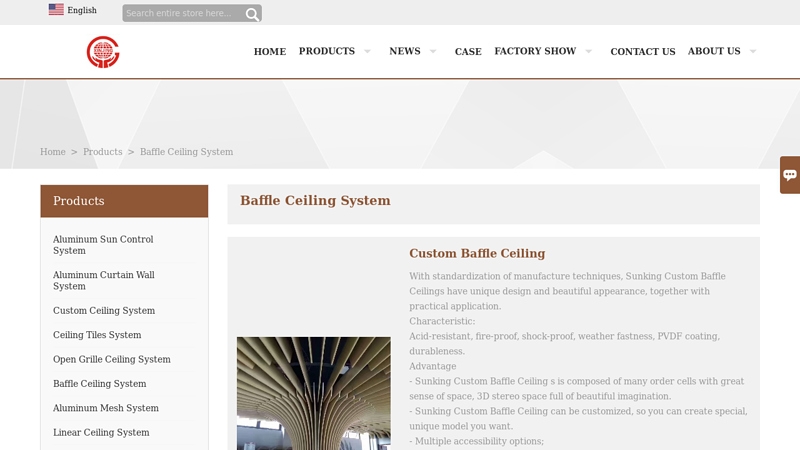Click the Products sidebar header
This screenshot has height=450, width=800.
point(124,201)
